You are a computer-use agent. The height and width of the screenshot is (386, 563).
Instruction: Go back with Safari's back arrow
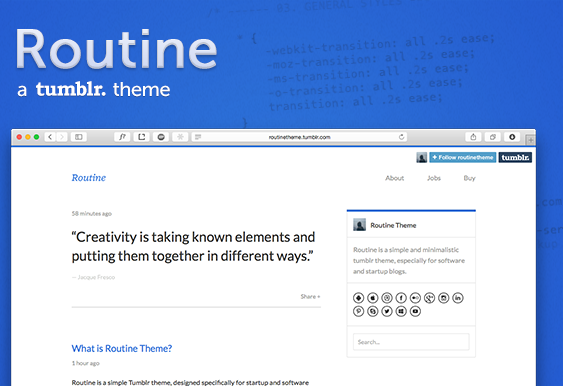click(50, 137)
